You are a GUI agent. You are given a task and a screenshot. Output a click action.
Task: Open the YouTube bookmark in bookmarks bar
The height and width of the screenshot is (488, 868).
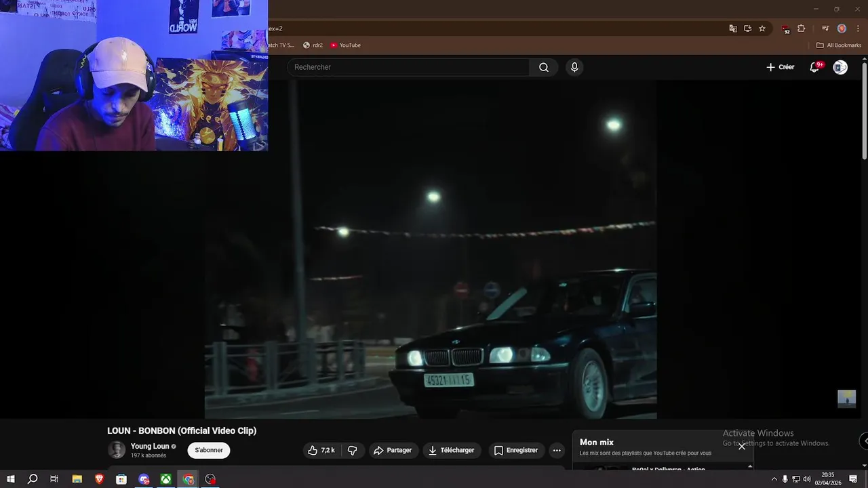tap(346, 45)
